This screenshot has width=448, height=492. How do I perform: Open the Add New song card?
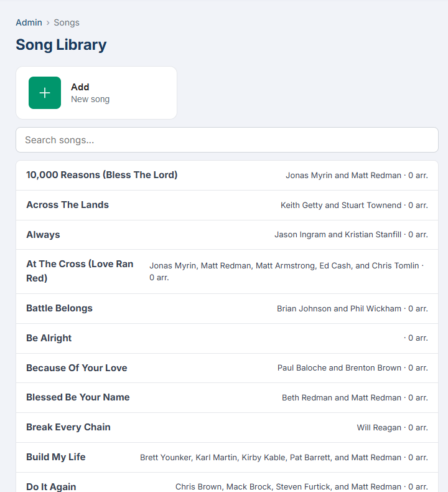96,93
